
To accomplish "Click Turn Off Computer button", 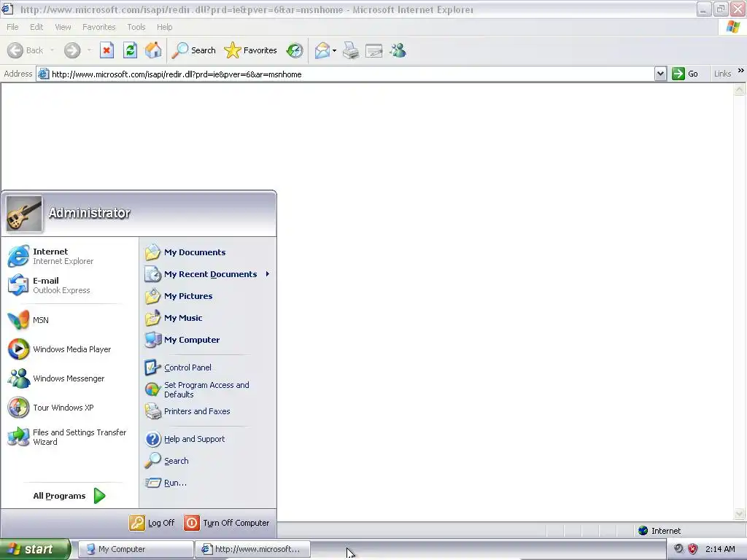I will [x=227, y=523].
